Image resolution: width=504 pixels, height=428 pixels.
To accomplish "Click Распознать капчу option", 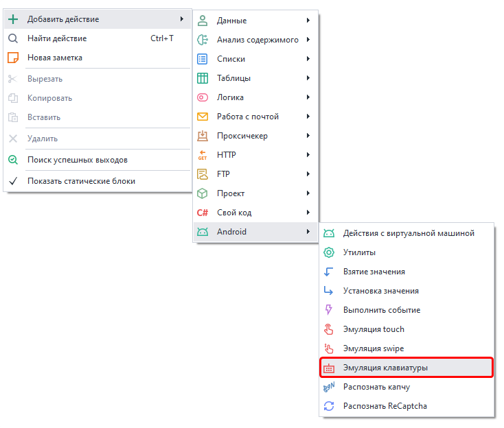I will [376, 387].
